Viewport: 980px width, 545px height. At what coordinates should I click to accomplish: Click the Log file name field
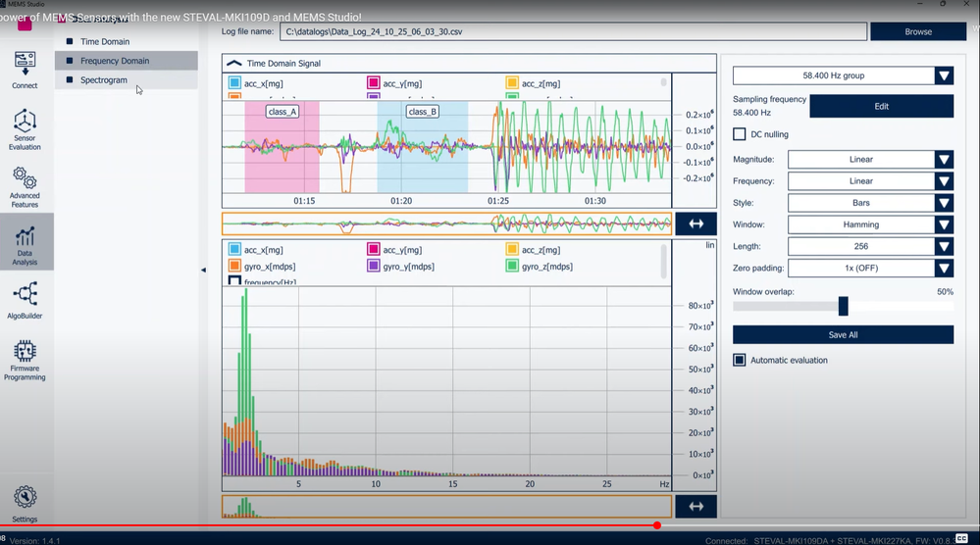(x=573, y=31)
